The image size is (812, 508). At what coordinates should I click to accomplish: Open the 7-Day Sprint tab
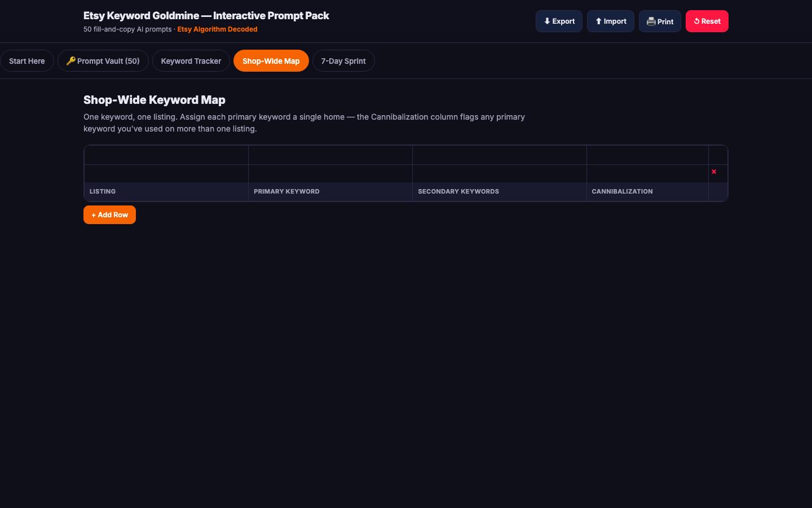pyautogui.click(x=343, y=61)
